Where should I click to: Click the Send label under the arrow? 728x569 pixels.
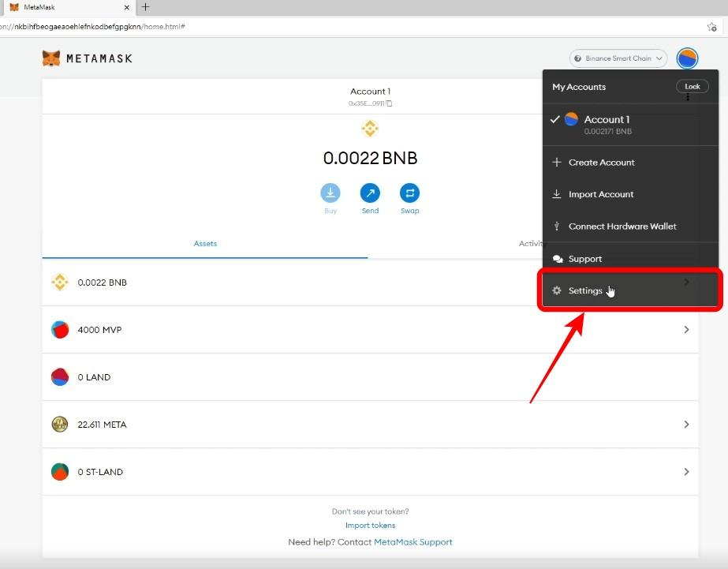pyautogui.click(x=370, y=211)
